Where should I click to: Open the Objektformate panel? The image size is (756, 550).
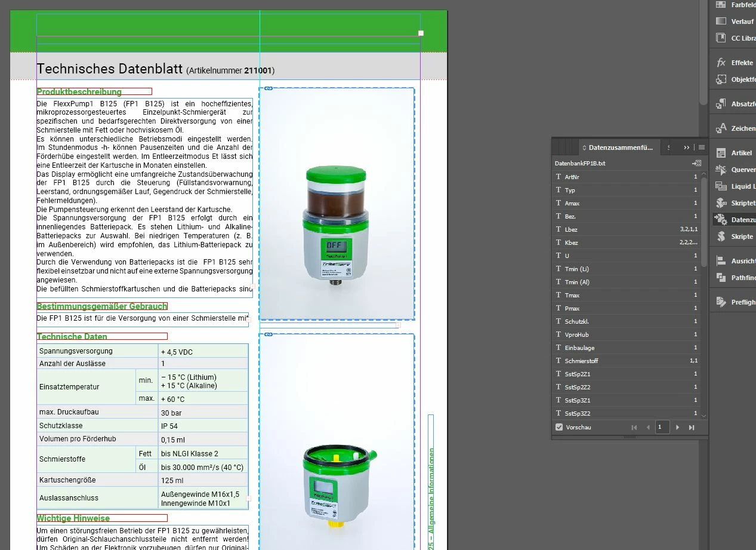click(734, 79)
